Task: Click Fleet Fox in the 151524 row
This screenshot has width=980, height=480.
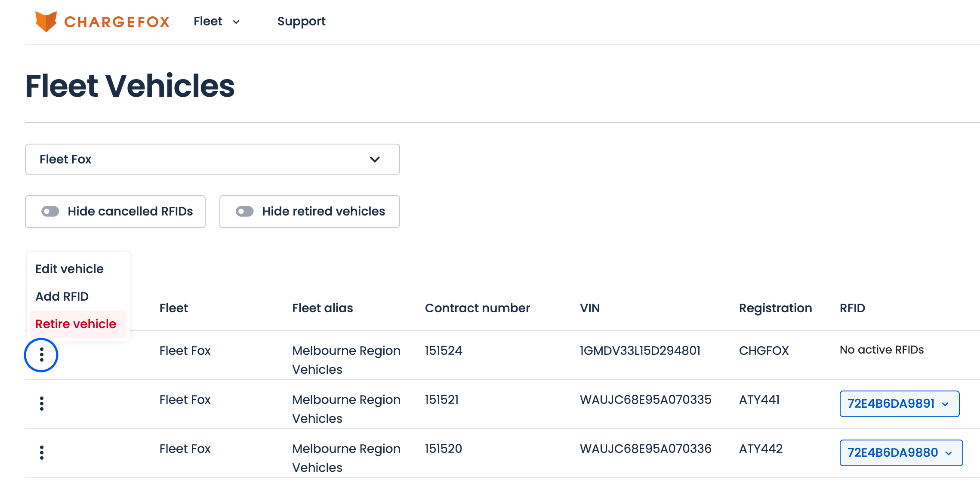Action: coord(185,351)
